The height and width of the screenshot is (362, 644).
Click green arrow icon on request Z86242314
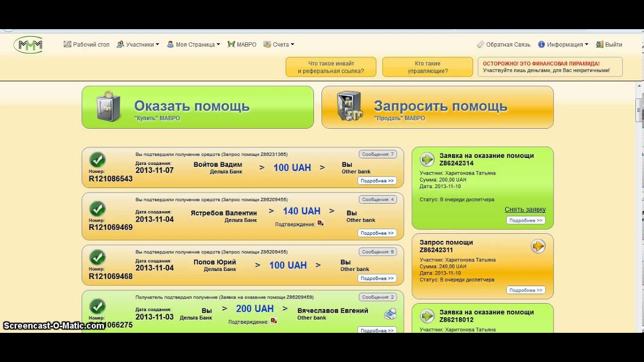428,159
